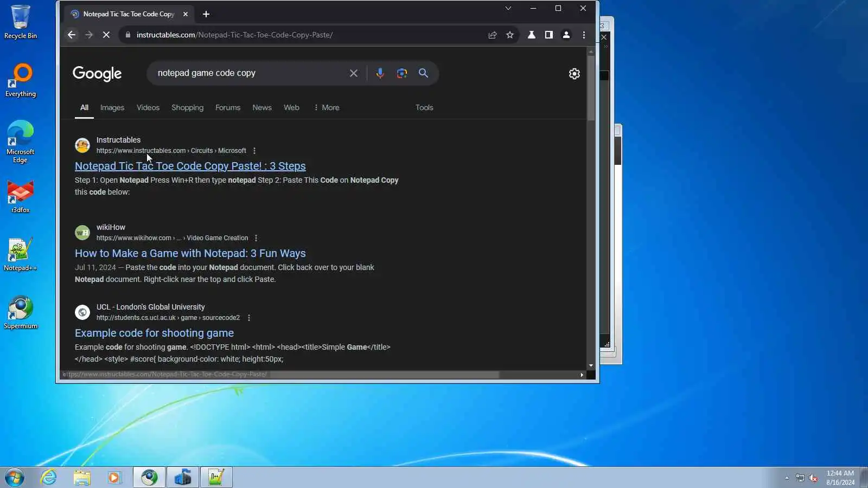Screen dimensions: 868x488
Task: Open the Chrome Labs flask icon
Action: click(532, 35)
